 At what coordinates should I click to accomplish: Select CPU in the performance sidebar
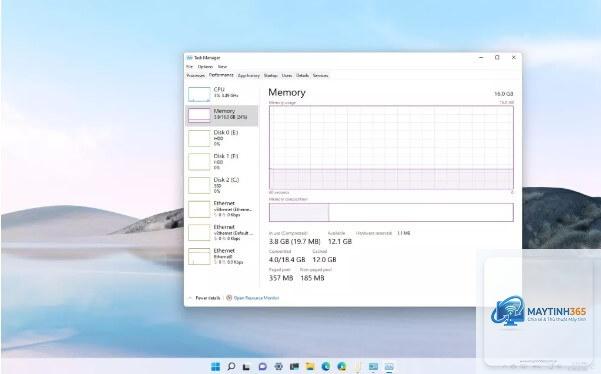(222, 93)
